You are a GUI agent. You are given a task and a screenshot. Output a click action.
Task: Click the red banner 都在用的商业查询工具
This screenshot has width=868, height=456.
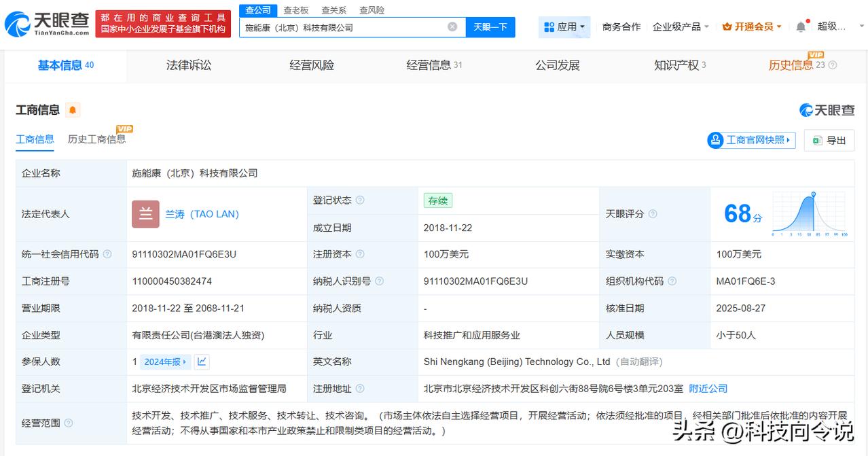point(163,24)
